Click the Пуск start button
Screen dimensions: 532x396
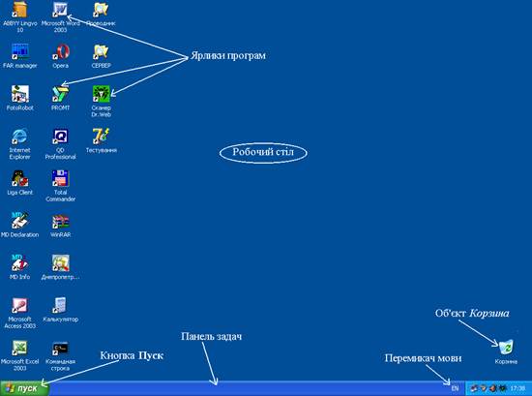(x=24, y=388)
